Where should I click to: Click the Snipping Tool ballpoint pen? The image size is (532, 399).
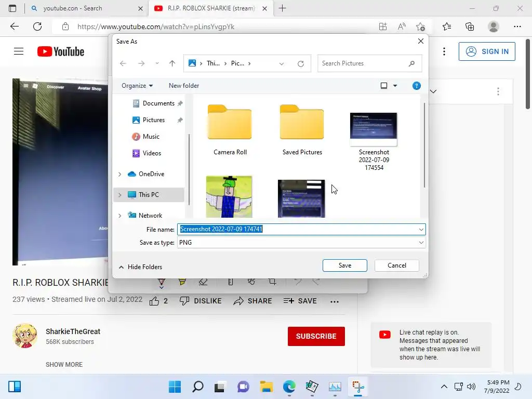(x=162, y=282)
